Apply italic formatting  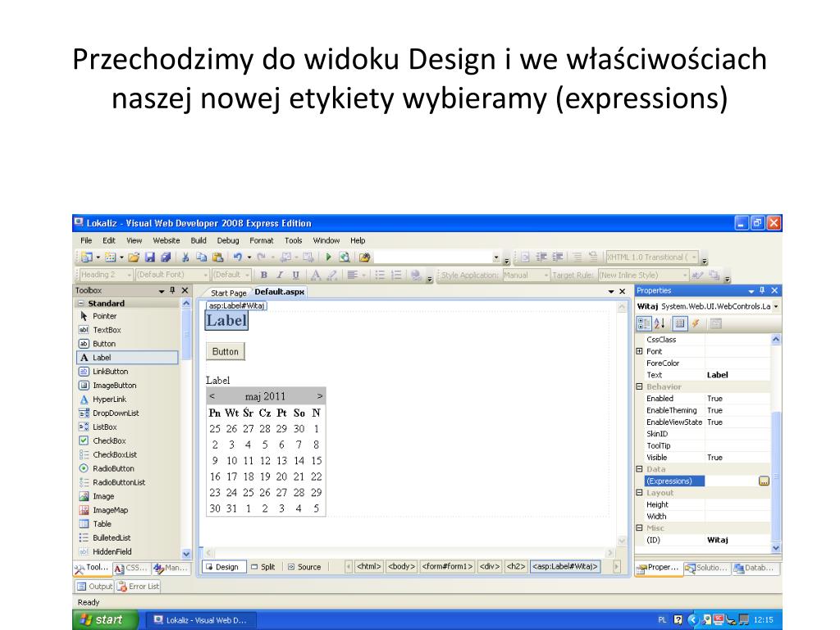(280, 275)
